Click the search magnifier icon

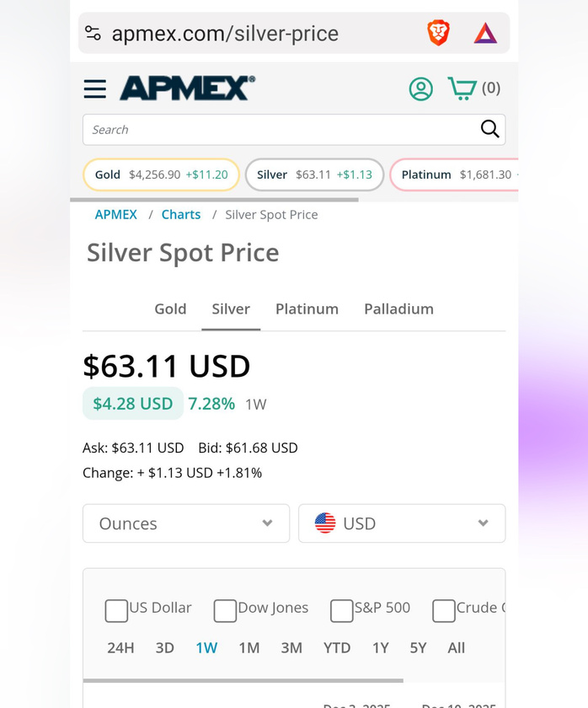click(489, 129)
